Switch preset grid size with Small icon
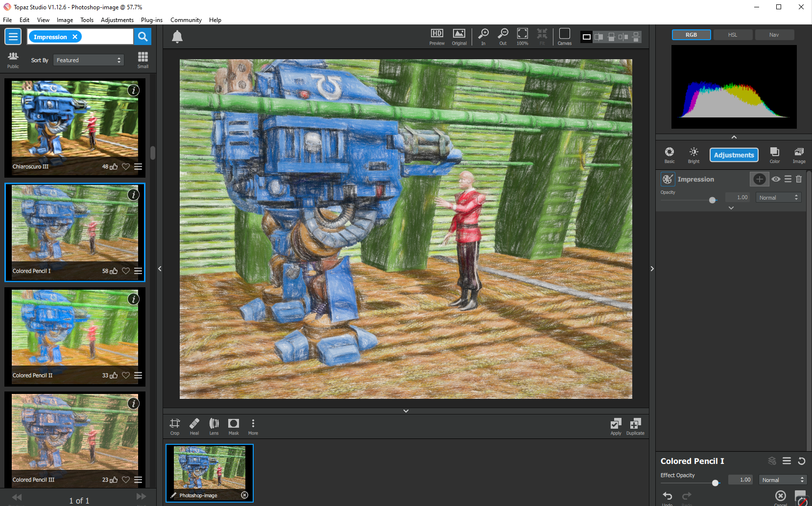 (143, 60)
